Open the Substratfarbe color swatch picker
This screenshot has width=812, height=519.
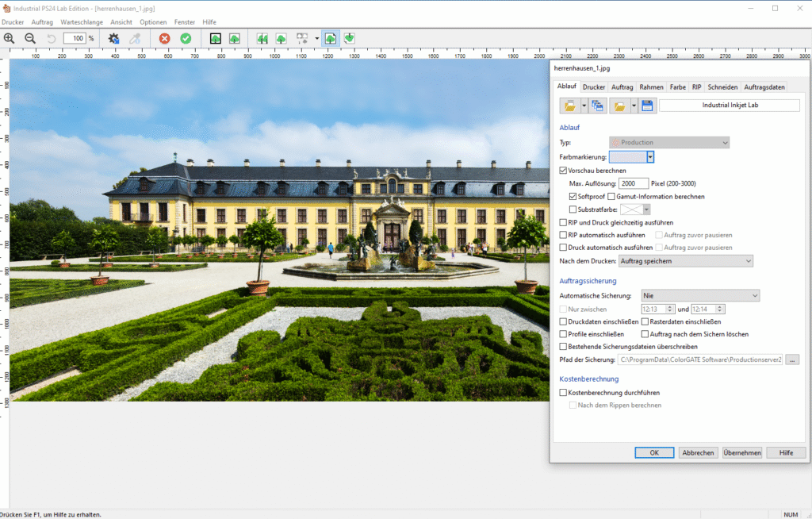coord(635,210)
